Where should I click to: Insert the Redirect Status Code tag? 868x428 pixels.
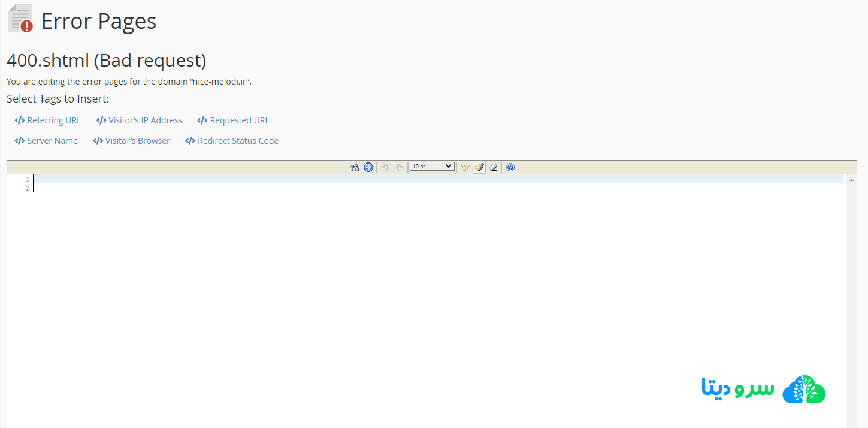(232, 141)
